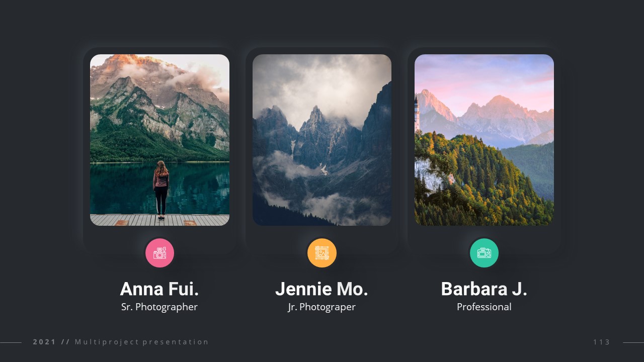Click the Multiproject presentation footer text
The height and width of the screenshot is (362, 644).
(x=142, y=342)
